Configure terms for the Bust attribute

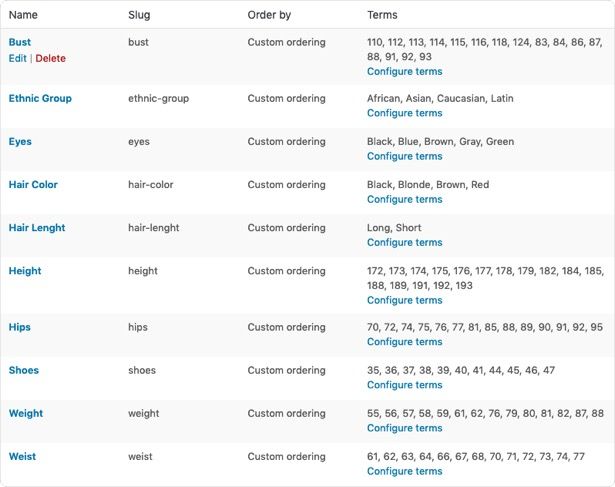click(x=404, y=72)
